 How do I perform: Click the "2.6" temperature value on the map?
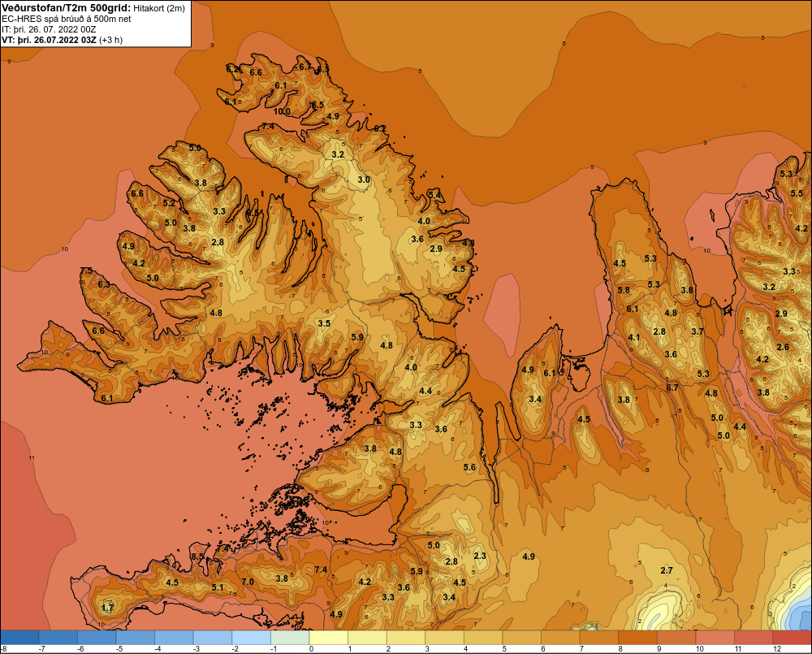click(783, 347)
